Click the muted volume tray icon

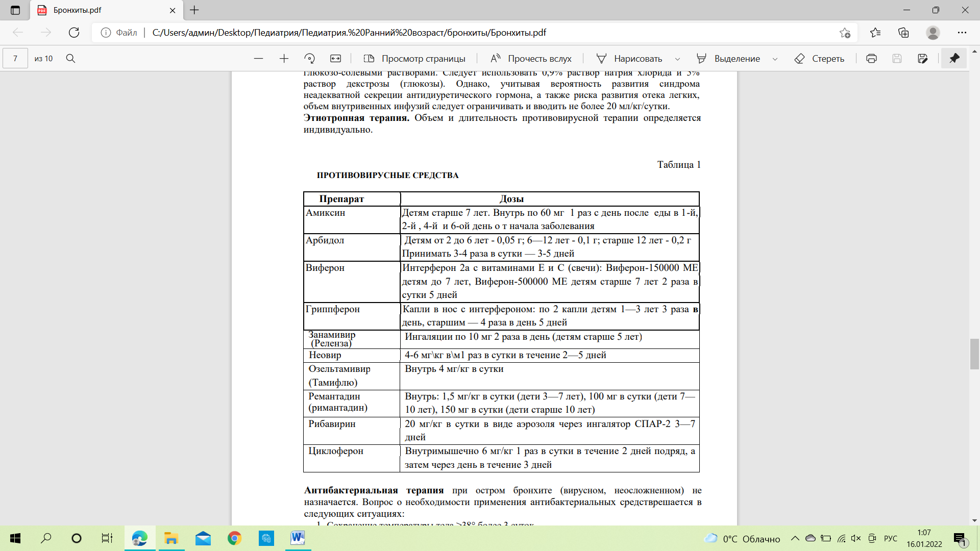click(x=856, y=538)
